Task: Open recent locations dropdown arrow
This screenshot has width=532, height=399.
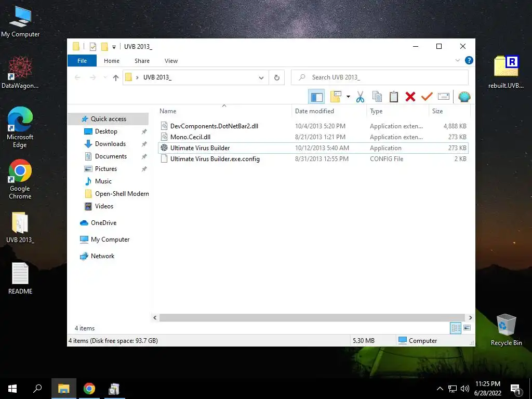Action: click(x=105, y=78)
